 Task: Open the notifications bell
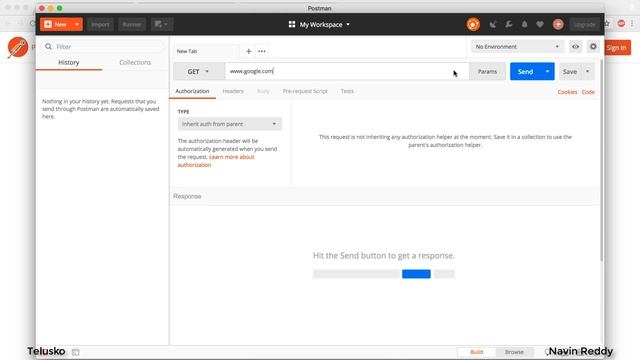coord(524,24)
